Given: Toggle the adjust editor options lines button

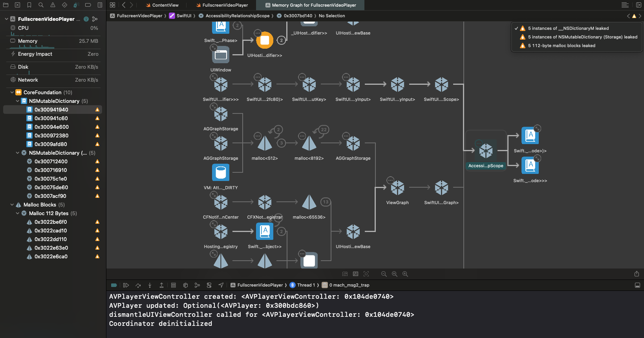Looking at the screenshot, I should (625, 5).
